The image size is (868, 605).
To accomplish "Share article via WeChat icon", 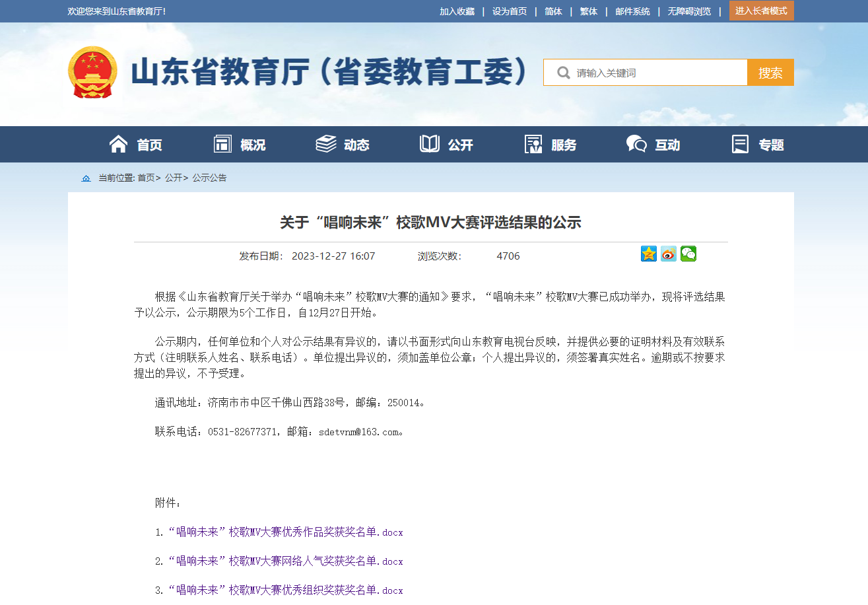I will 688,254.
